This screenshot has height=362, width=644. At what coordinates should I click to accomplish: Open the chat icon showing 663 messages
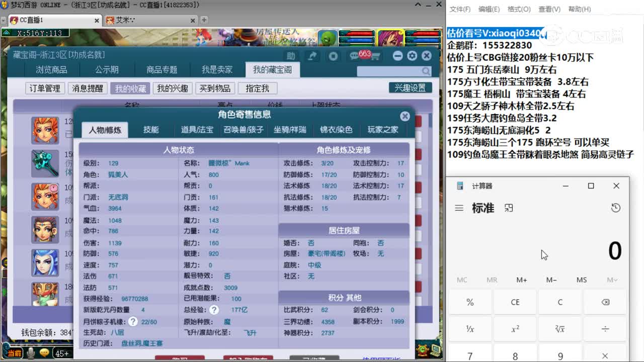tap(354, 56)
